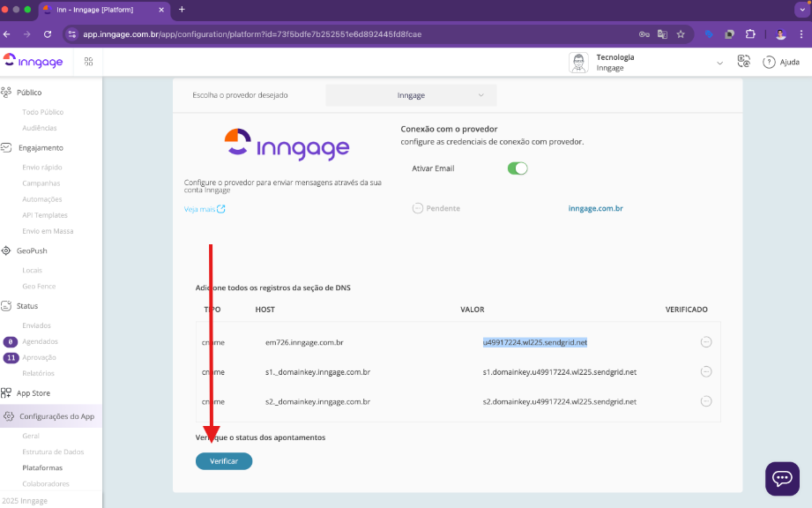Open Envio em Massa

(x=48, y=231)
